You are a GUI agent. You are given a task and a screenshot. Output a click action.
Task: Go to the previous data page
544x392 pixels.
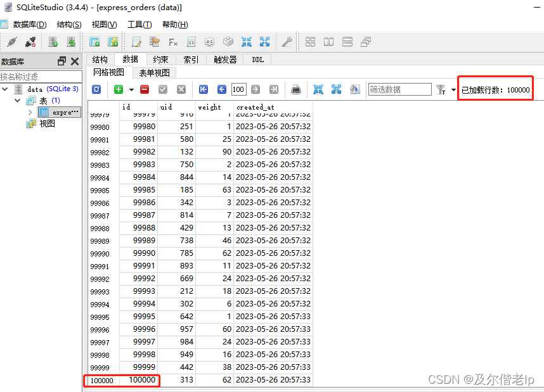tap(222, 89)
